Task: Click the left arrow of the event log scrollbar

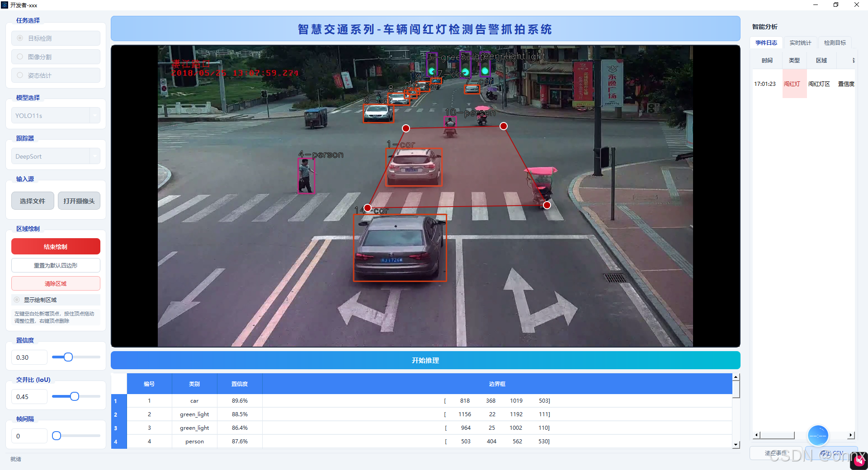Action: (756, 435)
